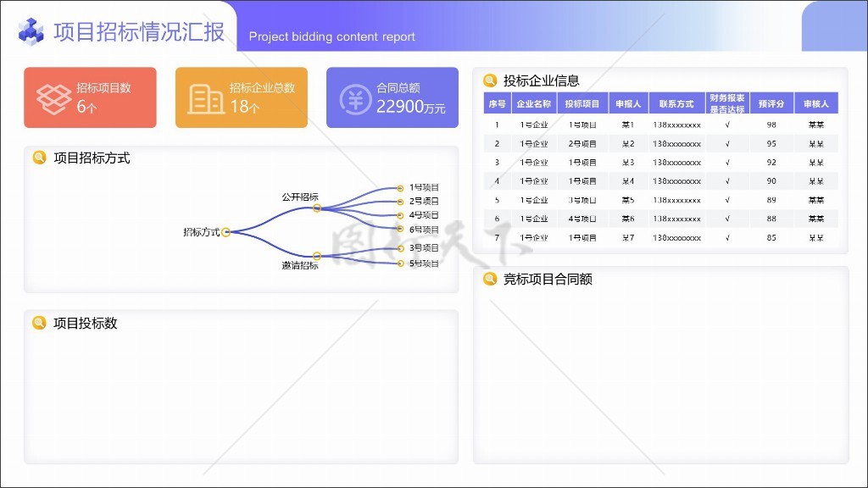Click the building icon on orange card
868x488 pixels.
(206, 98)
